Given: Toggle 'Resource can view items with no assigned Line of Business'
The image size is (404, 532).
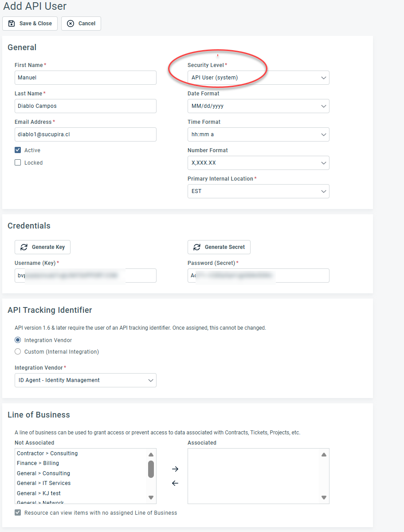Looking at the screenshot, I should coord(17,512).
